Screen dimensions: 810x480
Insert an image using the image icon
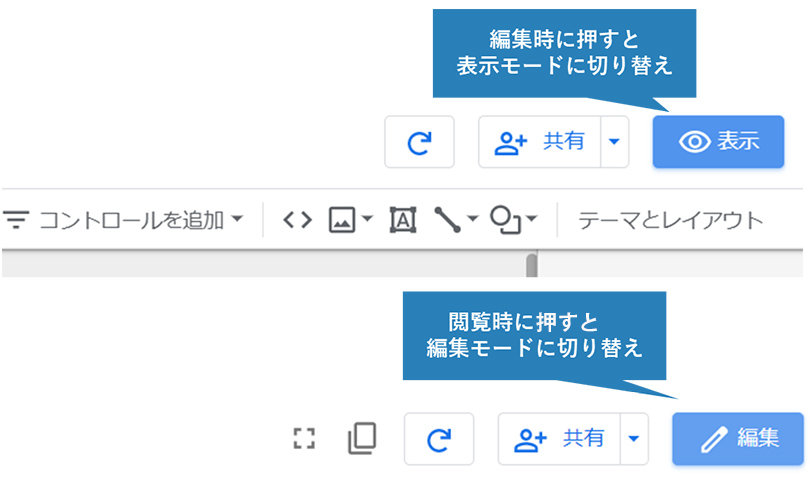pyautogui.click(x=342, y=220)
